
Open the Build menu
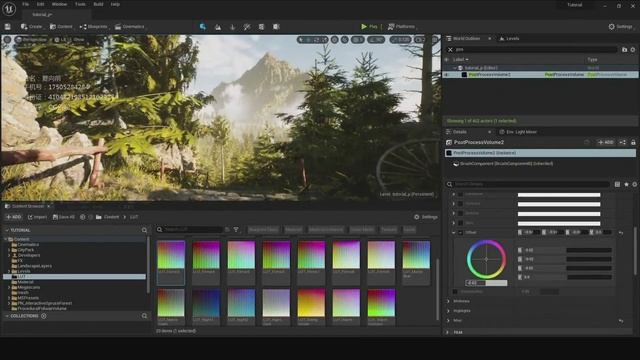(98, 4)
